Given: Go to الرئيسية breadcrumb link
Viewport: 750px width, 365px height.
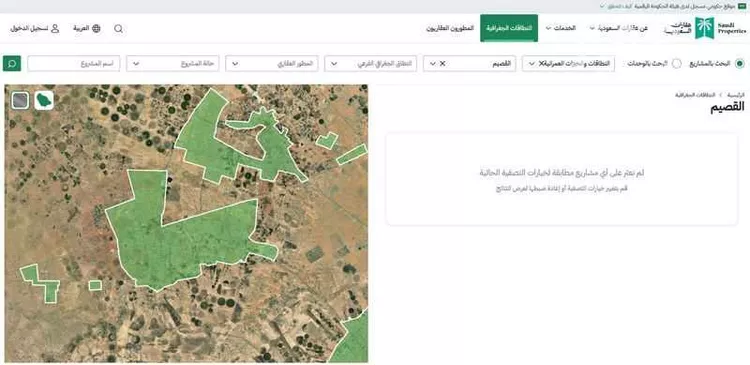Looking at the screenshot, I should (x=736, y=95).
